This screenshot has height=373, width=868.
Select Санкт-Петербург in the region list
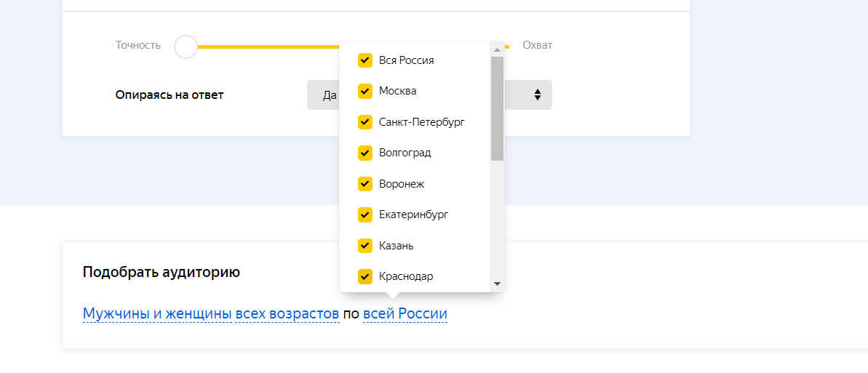pos(421,122)
